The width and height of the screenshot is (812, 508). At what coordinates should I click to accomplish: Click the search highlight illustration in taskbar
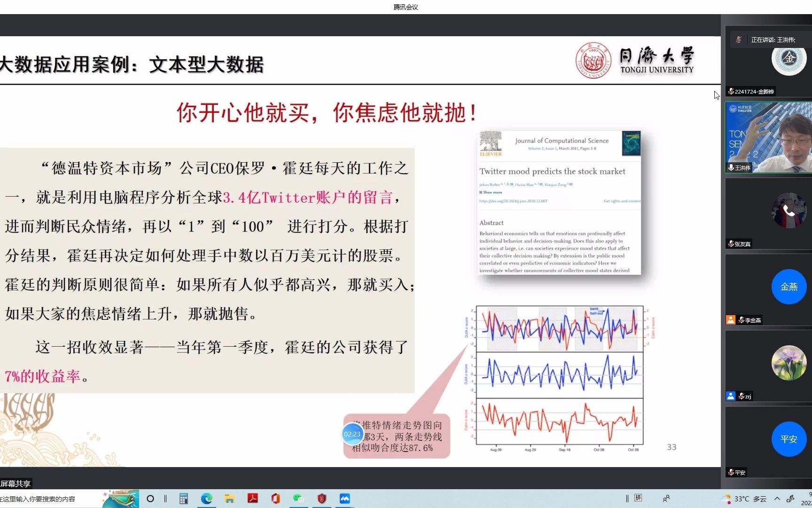(x=121, y=499)
